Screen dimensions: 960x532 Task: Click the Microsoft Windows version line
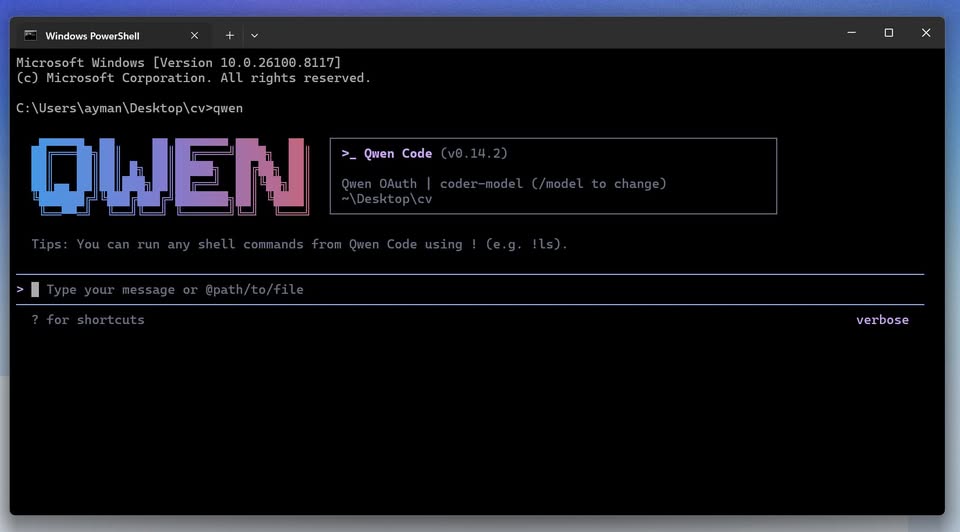click(178, 62)
